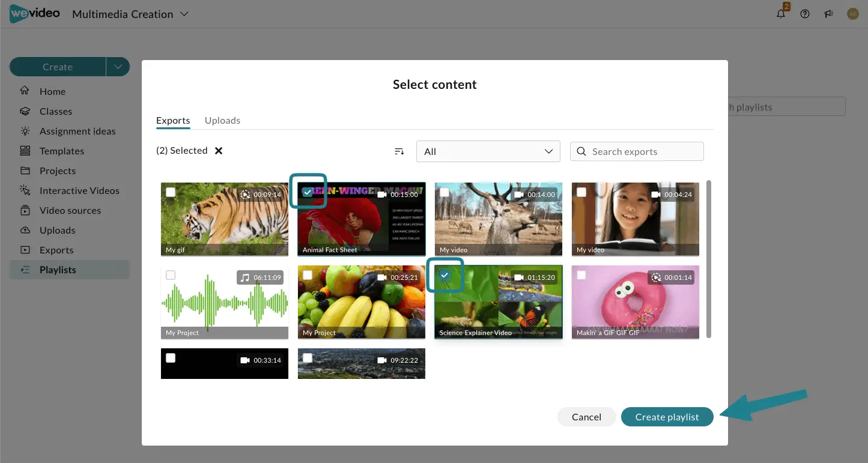
Task: Open Interactive Videos link
Action: click(x=79, y=190)
